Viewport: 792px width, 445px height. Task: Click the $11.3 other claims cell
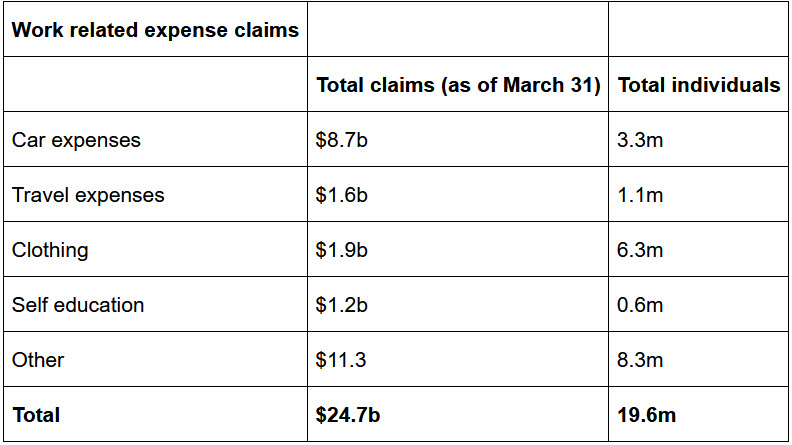pos(340,360)
